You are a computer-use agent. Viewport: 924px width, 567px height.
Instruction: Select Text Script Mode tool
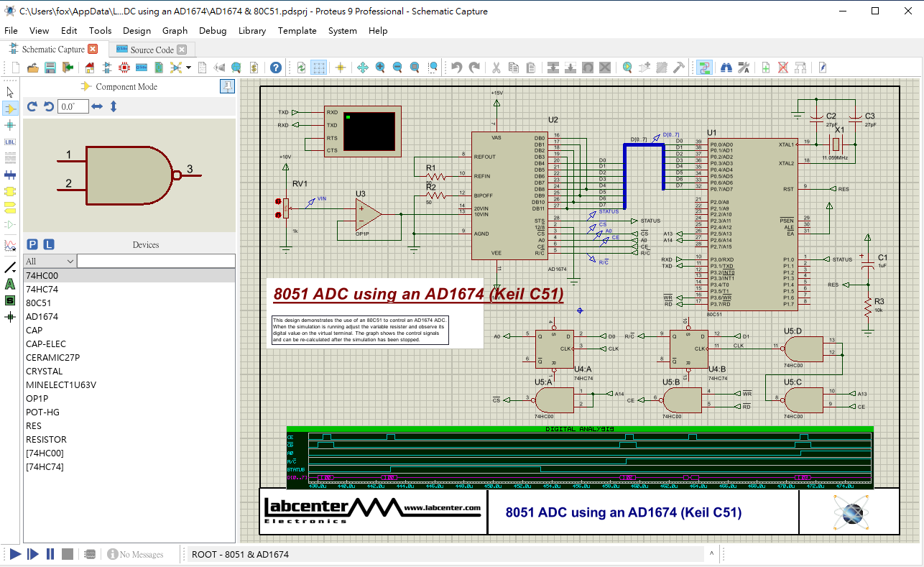[x=10, y=158]
